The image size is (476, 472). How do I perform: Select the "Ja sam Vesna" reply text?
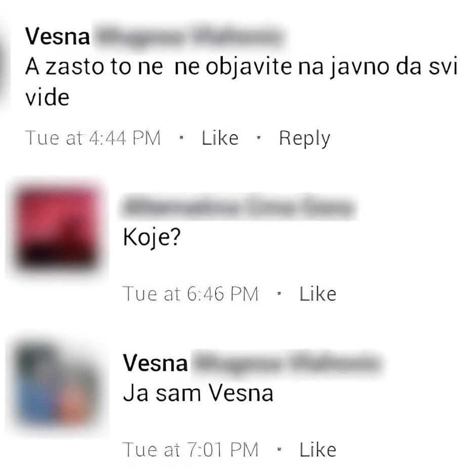(x=198, y=393)
